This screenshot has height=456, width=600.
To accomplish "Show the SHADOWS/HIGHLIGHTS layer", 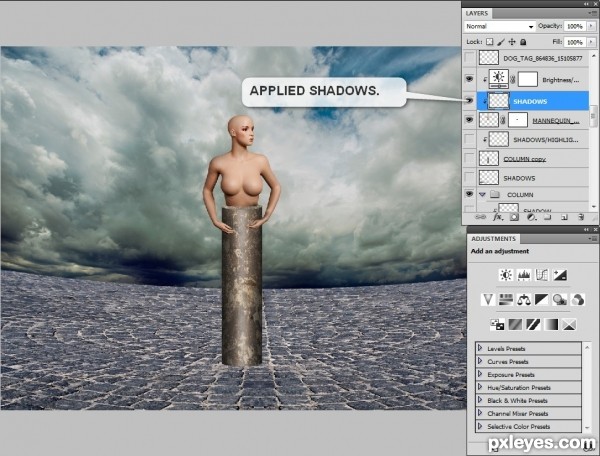I will (469, 139).
